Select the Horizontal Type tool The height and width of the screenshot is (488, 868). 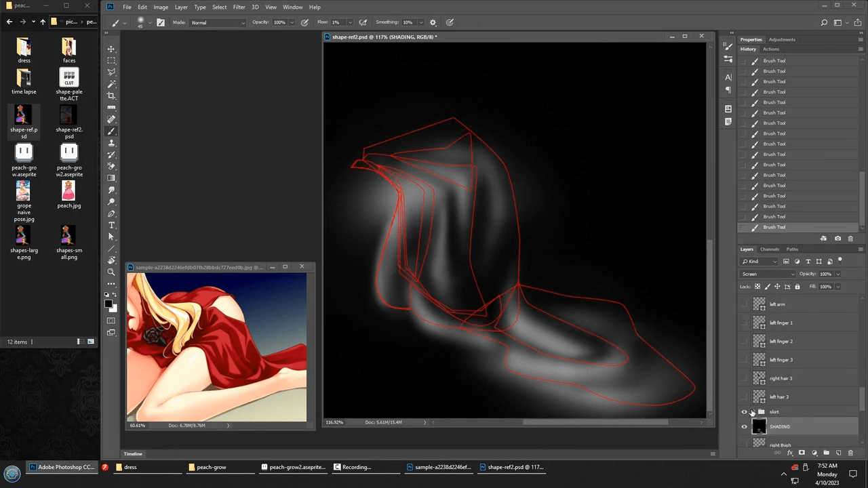pyautogui.click(x=111, y=225)
